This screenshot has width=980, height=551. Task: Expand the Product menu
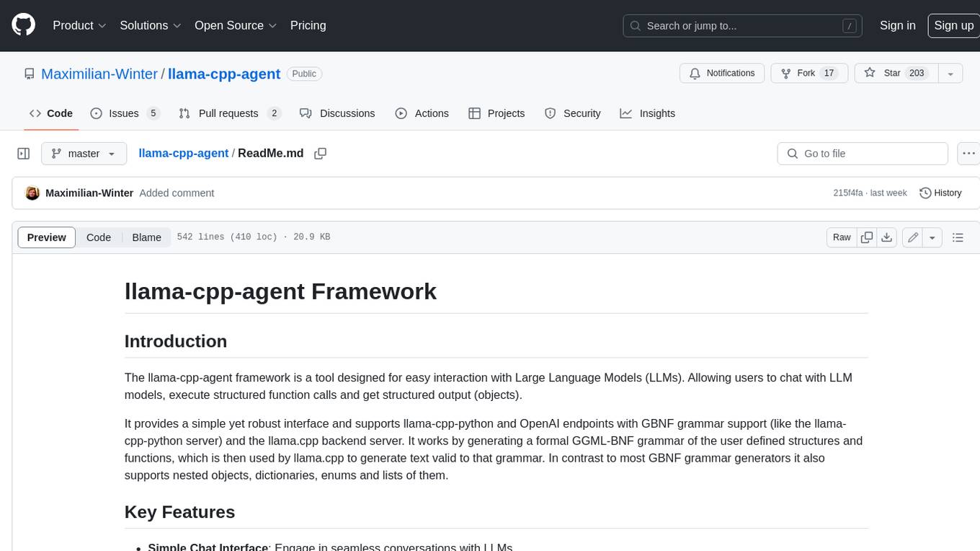click(79, 25)
